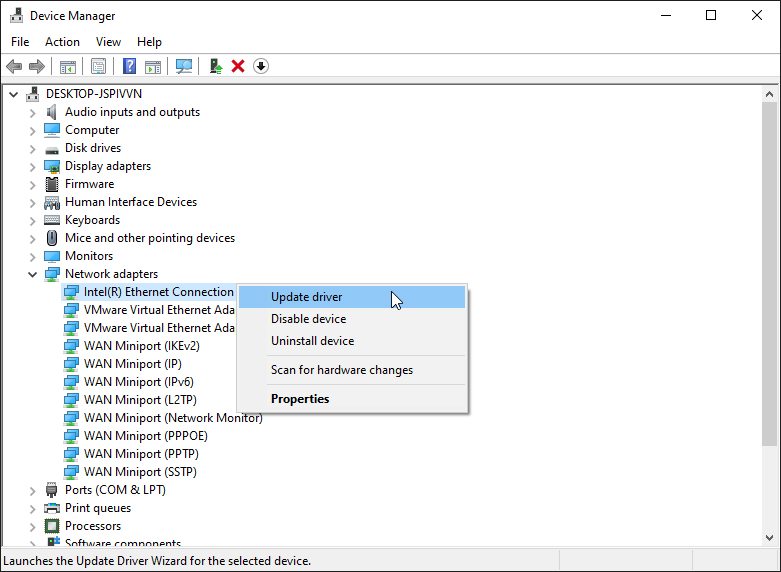
Task: Select WAN Miniport (IKEv2) adapter
Action: coord(141,346)
